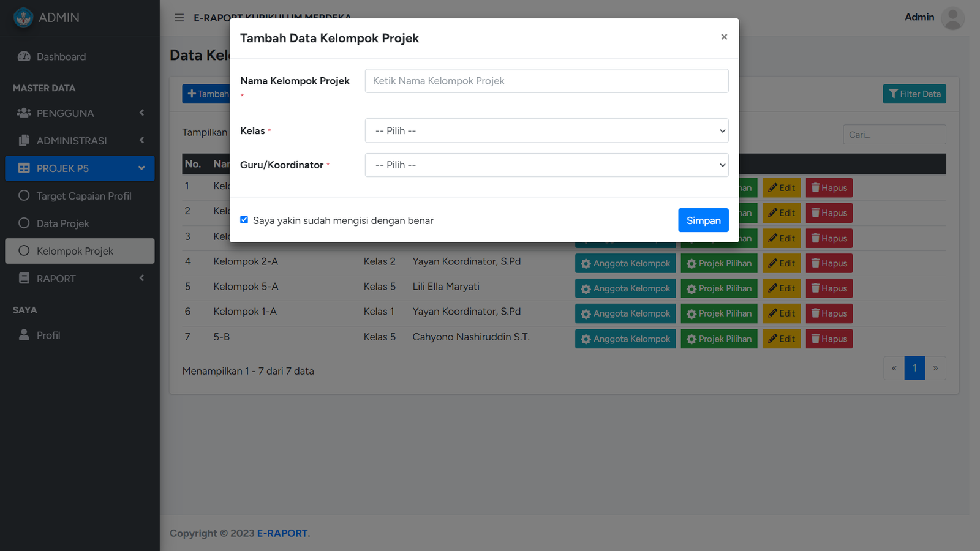
Task: Go to Data Projek in sidebar
Action: 62,223
